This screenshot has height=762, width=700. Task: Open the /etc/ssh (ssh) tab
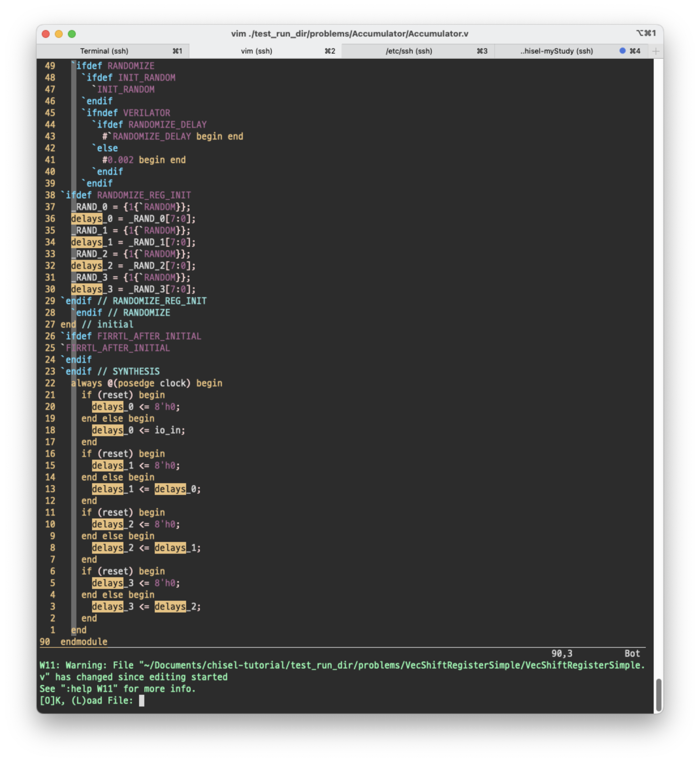(418, 51)
